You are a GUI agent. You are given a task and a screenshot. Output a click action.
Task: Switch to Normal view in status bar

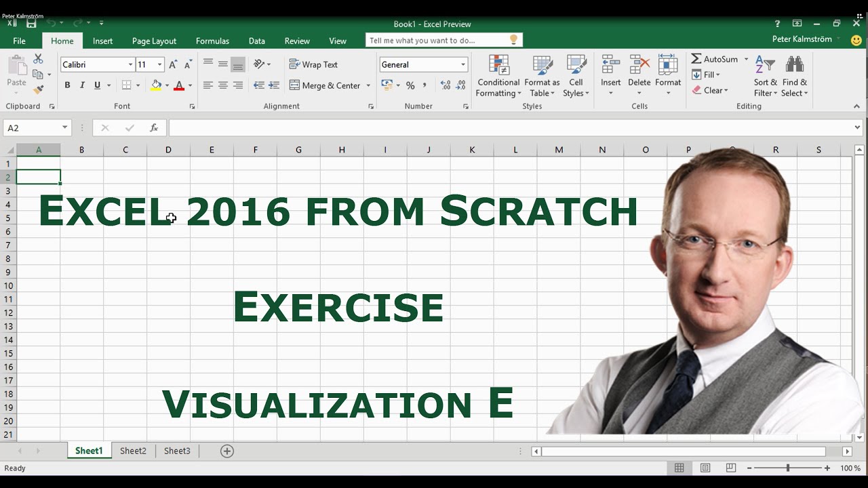(679, 468)
